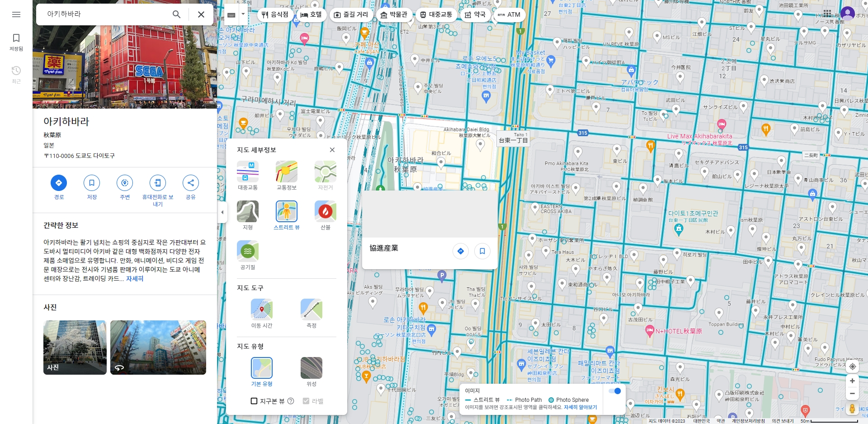The height and width of the screenshot is (424, 868).
Task: Close the 지도 세부정보 panel
Action: 332,150
